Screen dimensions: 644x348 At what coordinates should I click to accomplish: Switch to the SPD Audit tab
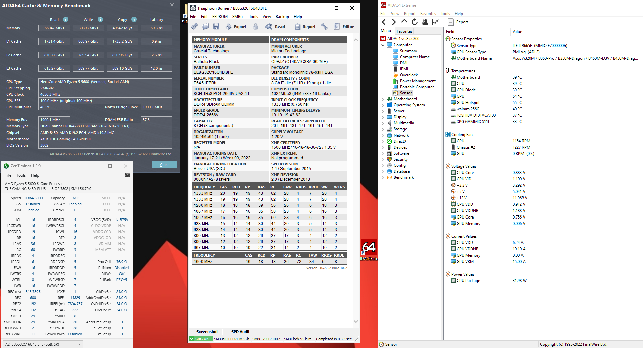(240, 332)
